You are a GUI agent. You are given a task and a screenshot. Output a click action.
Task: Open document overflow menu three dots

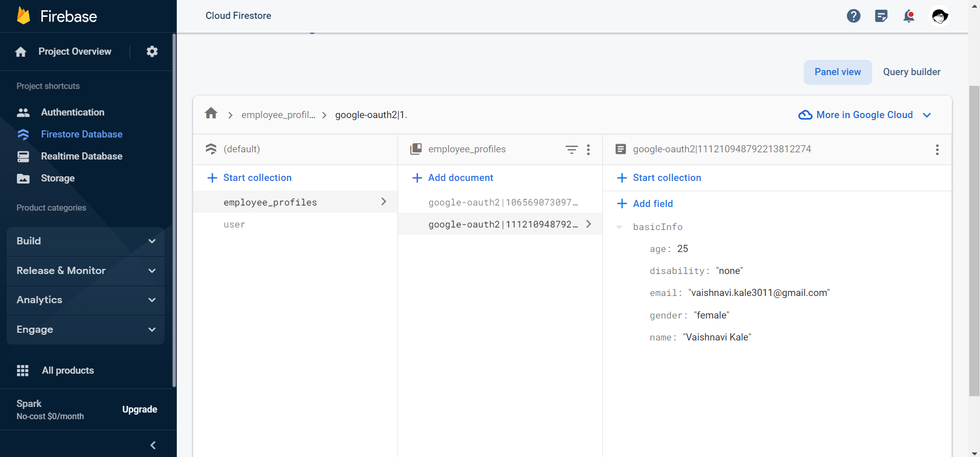937,149
